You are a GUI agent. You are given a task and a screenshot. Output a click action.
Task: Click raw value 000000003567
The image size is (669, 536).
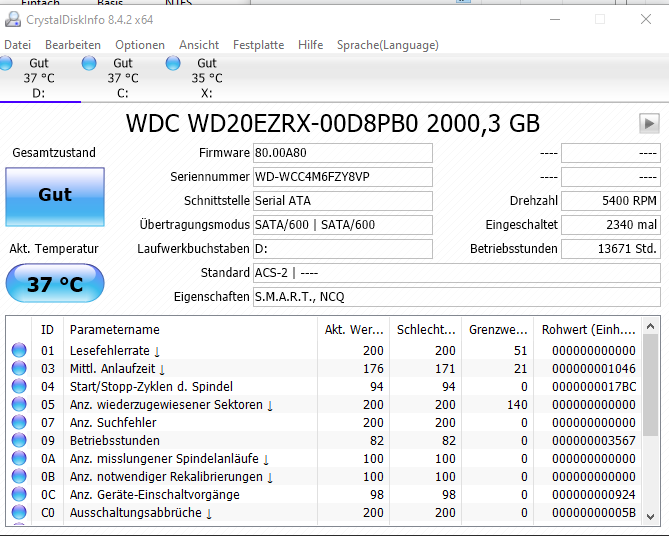[x=593, y=440]
